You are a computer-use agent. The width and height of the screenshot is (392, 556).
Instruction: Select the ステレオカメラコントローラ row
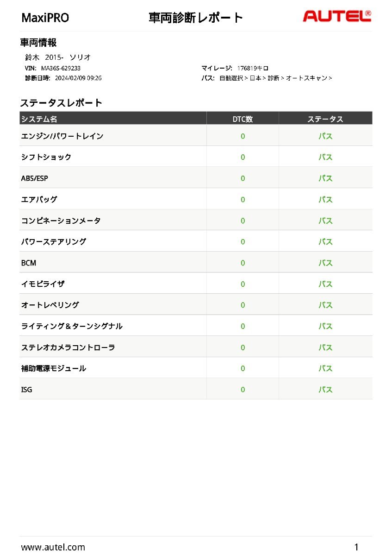point(68,347)
